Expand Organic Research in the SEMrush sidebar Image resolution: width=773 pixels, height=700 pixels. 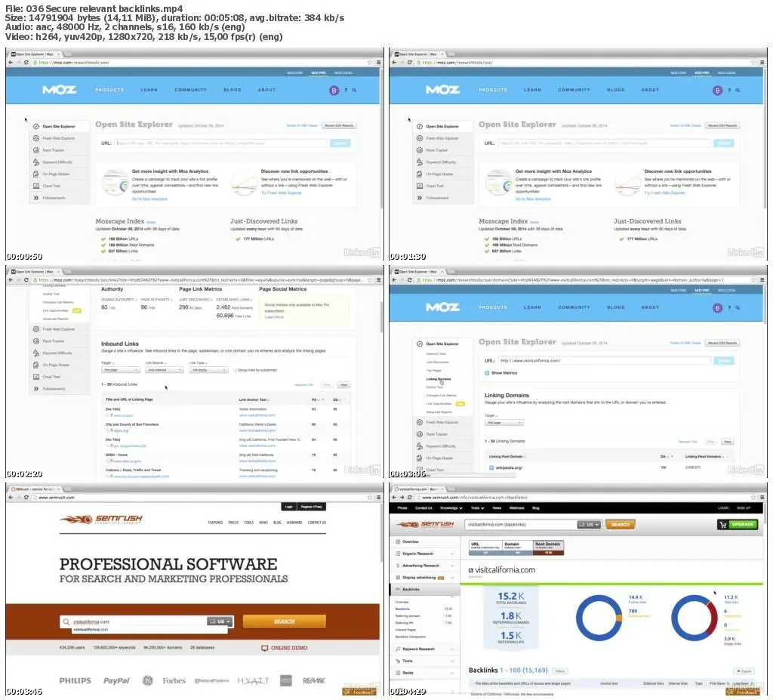pyautogui.click(x=424, y=554)
